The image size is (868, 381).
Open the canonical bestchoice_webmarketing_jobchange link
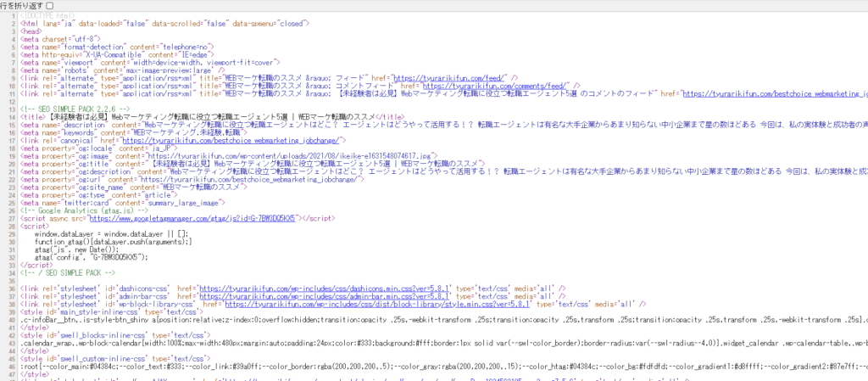pos(231,141)
